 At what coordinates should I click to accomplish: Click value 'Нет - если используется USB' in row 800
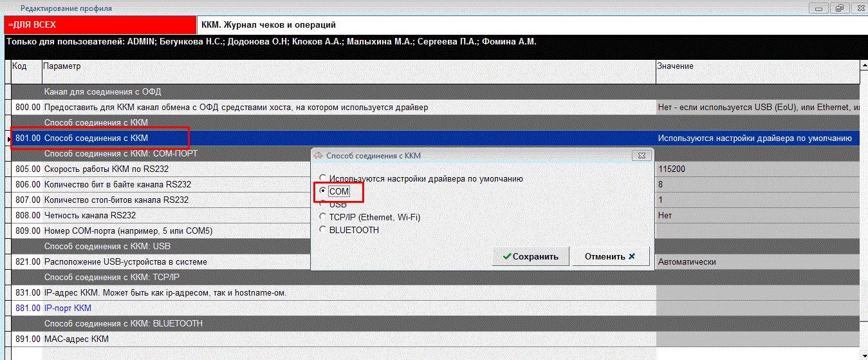pyautogui.click(x=758, y=108)
